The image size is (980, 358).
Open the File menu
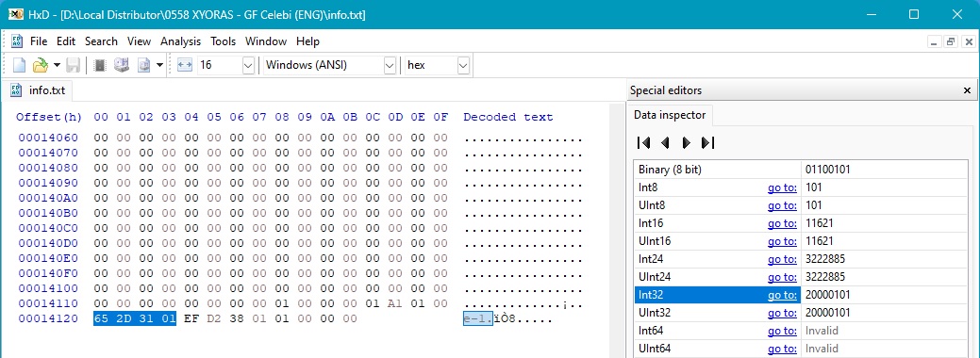39,41
